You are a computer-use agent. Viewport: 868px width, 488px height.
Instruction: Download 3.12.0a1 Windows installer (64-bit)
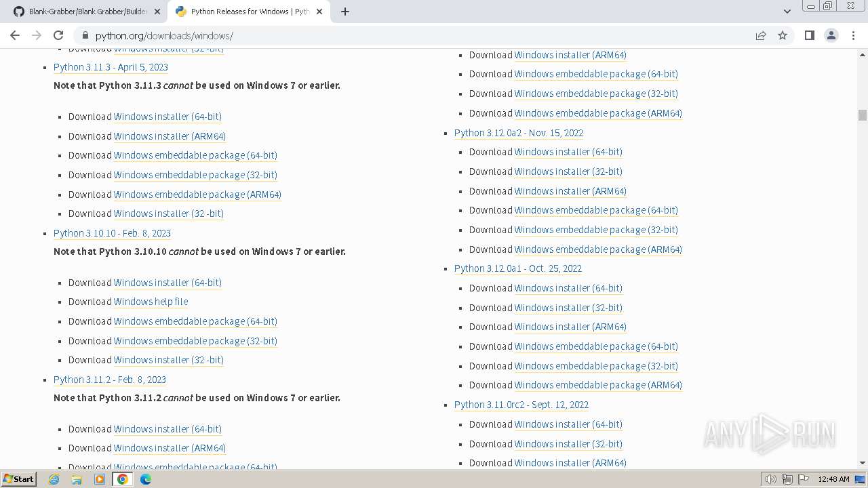click(x=568, y=288)
